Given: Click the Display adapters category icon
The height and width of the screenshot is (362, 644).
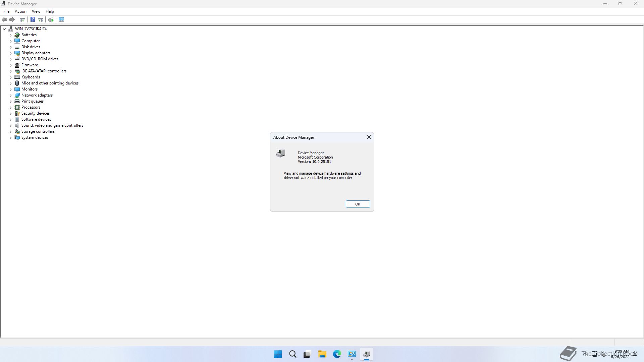Looking at the screenshot, I should pos(17,53).
